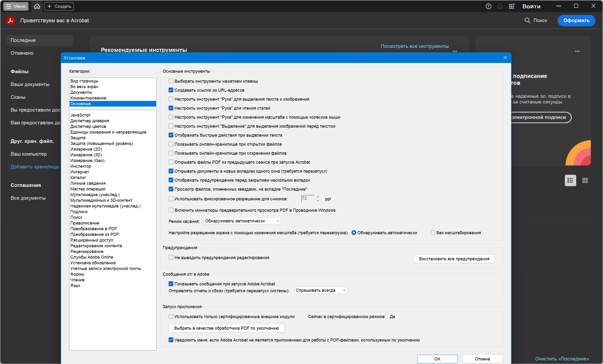Viewport: 603px width, 364px height.
Task: Open the apps grid icon
Action: tap(511, 6)
